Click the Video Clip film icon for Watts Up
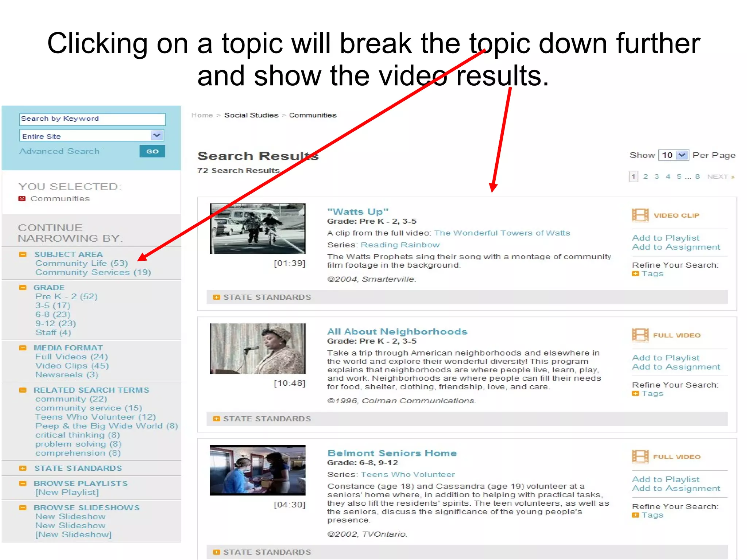This screenshot has width=747, height=560. [640, 215]
